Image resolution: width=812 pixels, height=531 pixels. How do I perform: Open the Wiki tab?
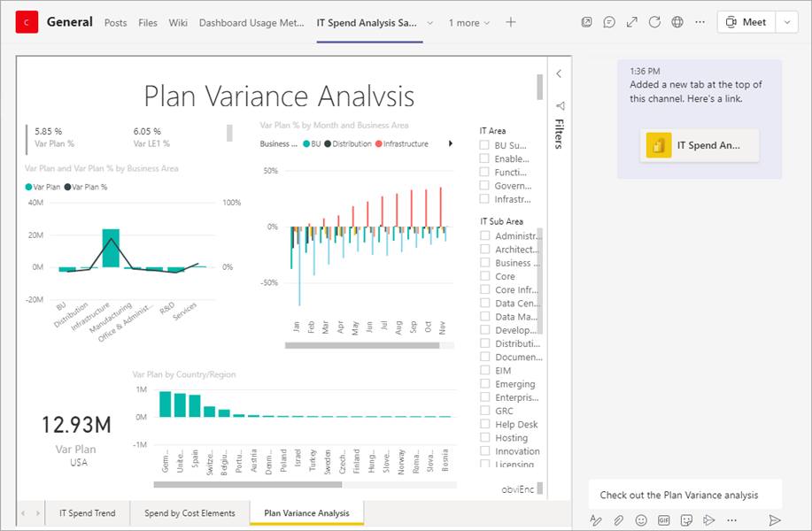click(x=178, y=23)
